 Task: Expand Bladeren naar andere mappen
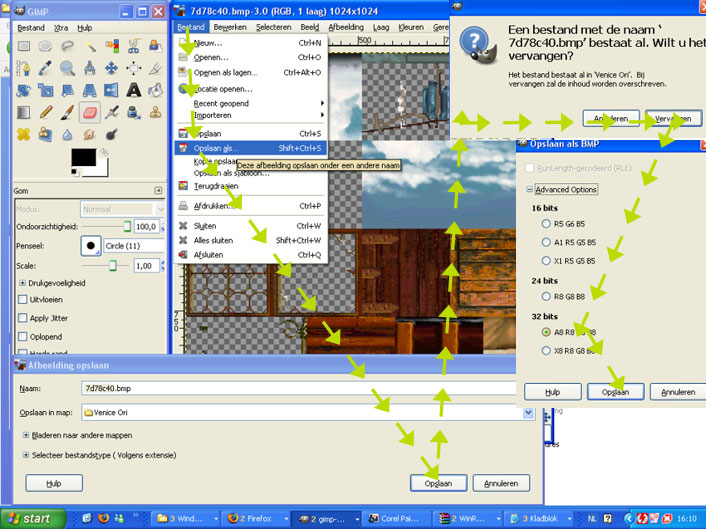[26, 435]
